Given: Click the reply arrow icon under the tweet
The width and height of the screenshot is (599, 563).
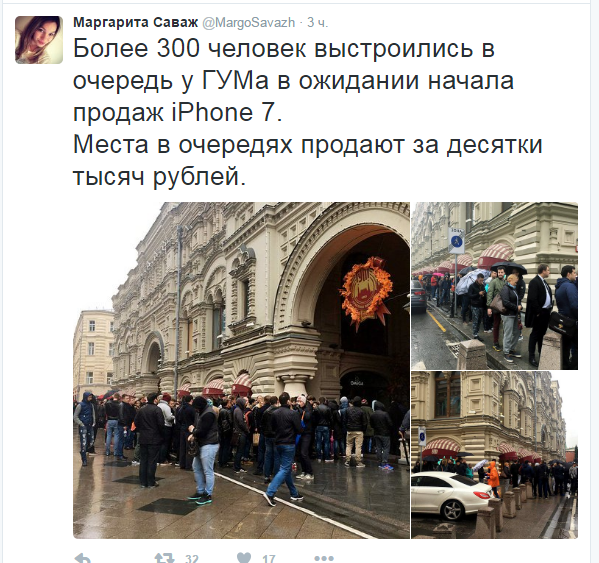Looking at the screenshot, I should pos(83,558).
